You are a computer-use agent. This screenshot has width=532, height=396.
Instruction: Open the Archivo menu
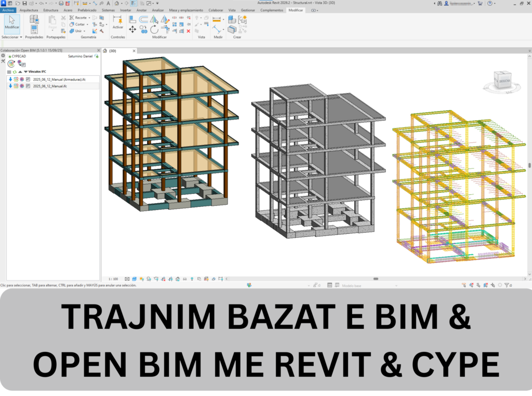[8, 10]
